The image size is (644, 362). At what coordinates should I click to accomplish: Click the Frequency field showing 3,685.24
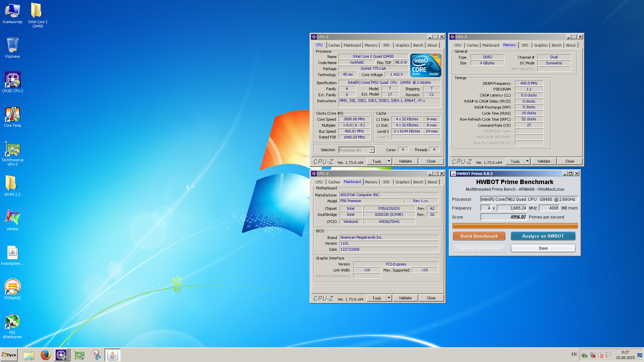pyautogui.click(x=512, y=208)
